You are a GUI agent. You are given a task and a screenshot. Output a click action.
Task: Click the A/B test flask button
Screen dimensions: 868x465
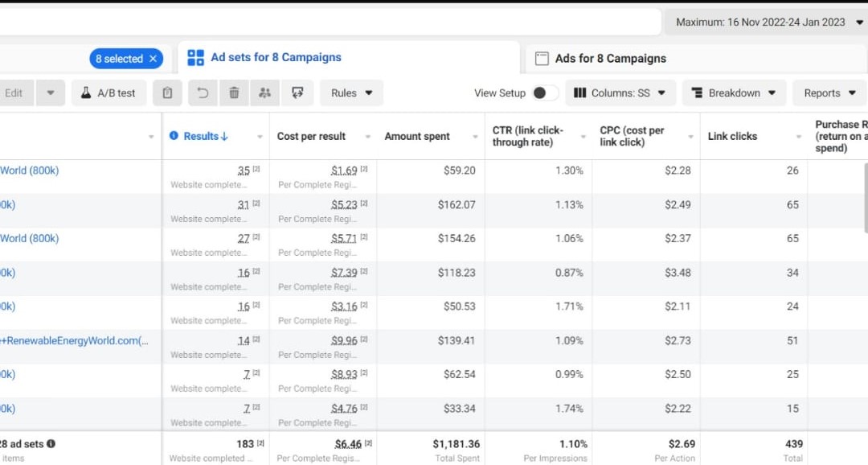[x=108, y=93]
